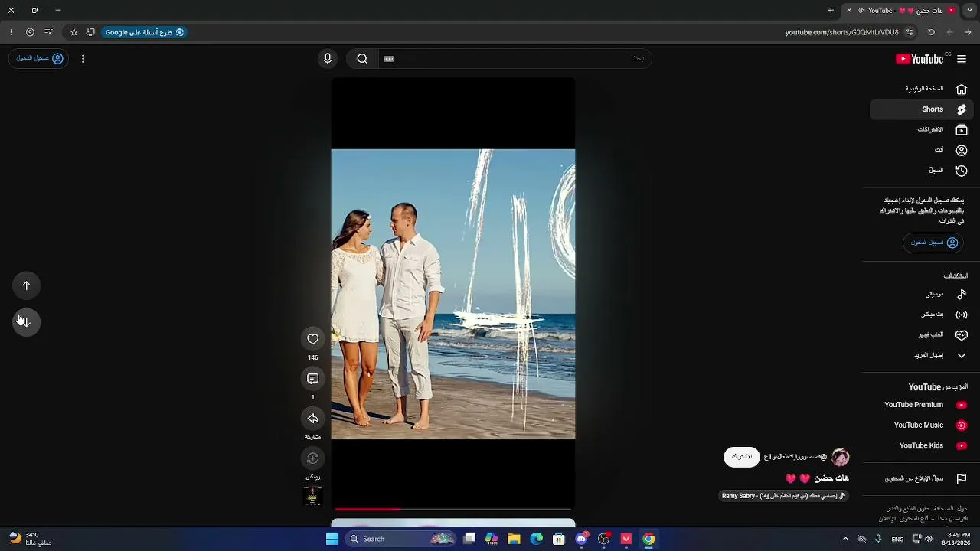Screen dimensions: 980x551
Task: Like this Short with heart button
Action: [312, 339]
